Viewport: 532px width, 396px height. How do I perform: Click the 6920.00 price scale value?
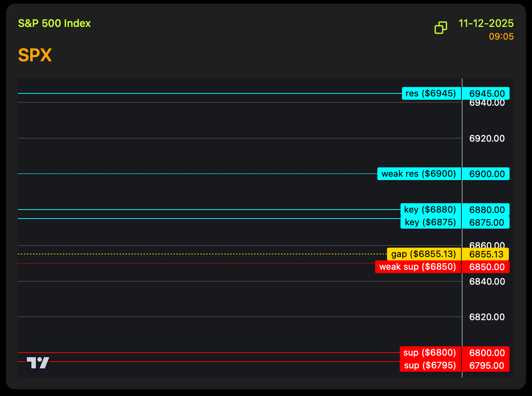click(487, 139)
